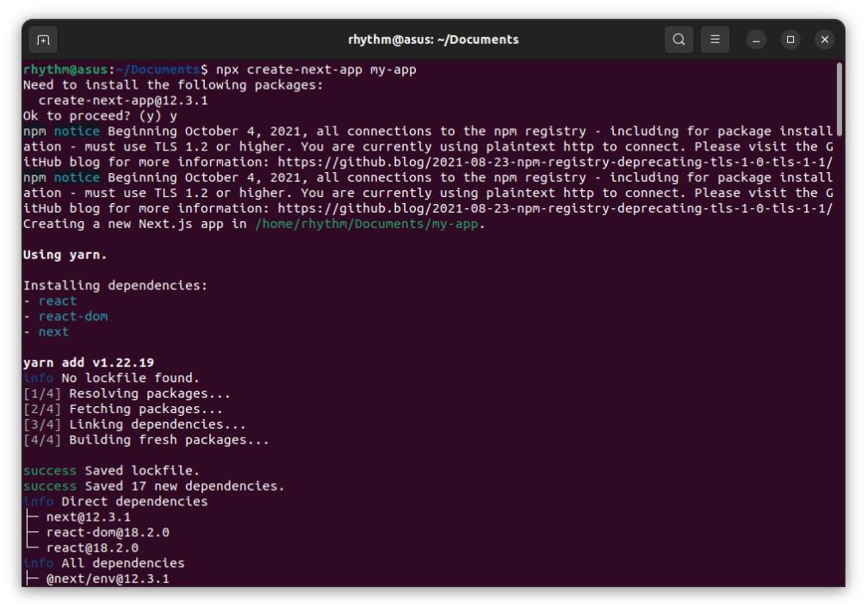This screenshot has width=868, height=612.
Task: Open a new terminal tab
Action: point(43,40)
